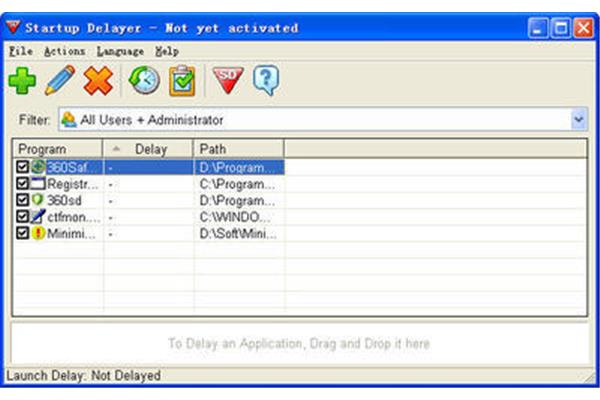Click the Registr... program row icon
The height and width of the screenshot is (400, 600).
point(38,183)
